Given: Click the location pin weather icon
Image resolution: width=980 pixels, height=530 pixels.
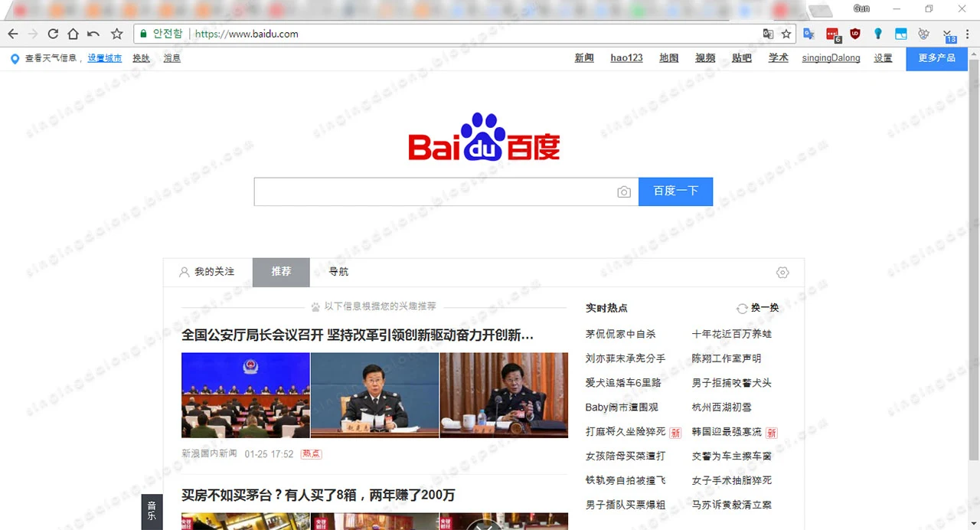Looking at the screenshot, I should coord(15,58).
